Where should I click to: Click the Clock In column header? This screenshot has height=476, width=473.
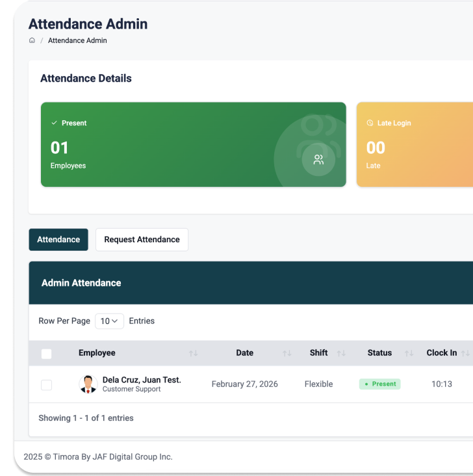[x=442, y=353]
